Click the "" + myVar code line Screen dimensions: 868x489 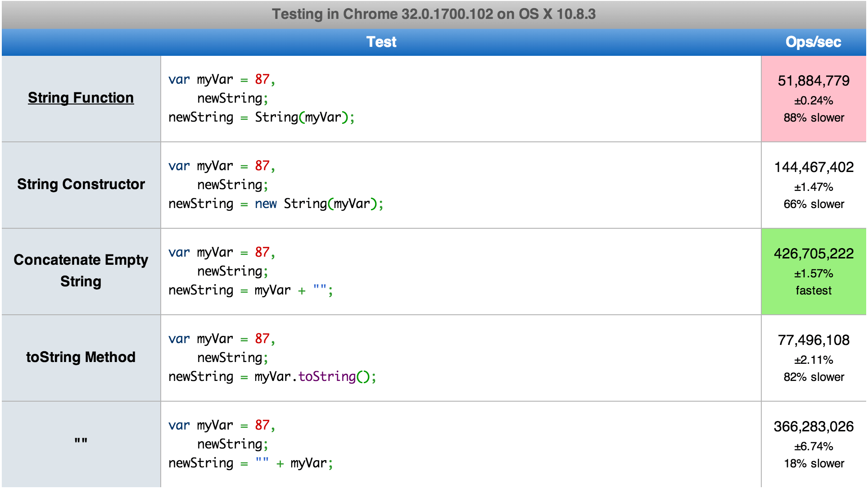(250, 463)
